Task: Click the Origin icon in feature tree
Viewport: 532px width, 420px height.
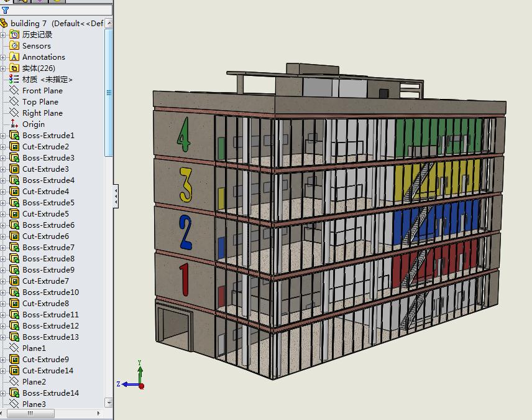Action: pos(14,124)
